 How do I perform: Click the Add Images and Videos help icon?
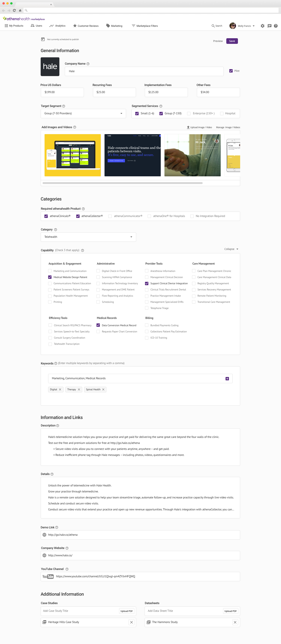click(75, 127)
